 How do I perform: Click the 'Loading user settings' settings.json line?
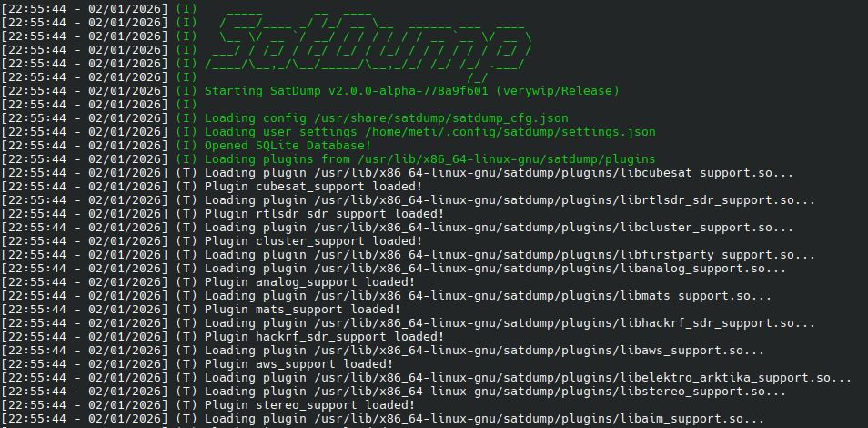coord(328,132)
